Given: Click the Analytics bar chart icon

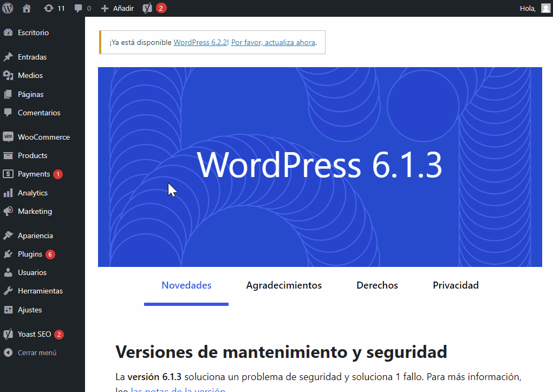Looking at the screenshot, I should [x=8, y=193].
